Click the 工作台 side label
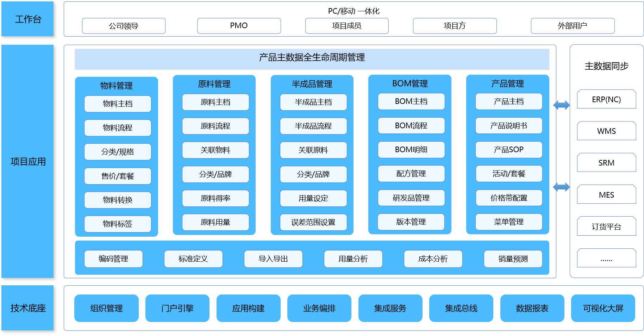Image resolution: width=644 pixels, height=335 pixels. tap(27, 19)
